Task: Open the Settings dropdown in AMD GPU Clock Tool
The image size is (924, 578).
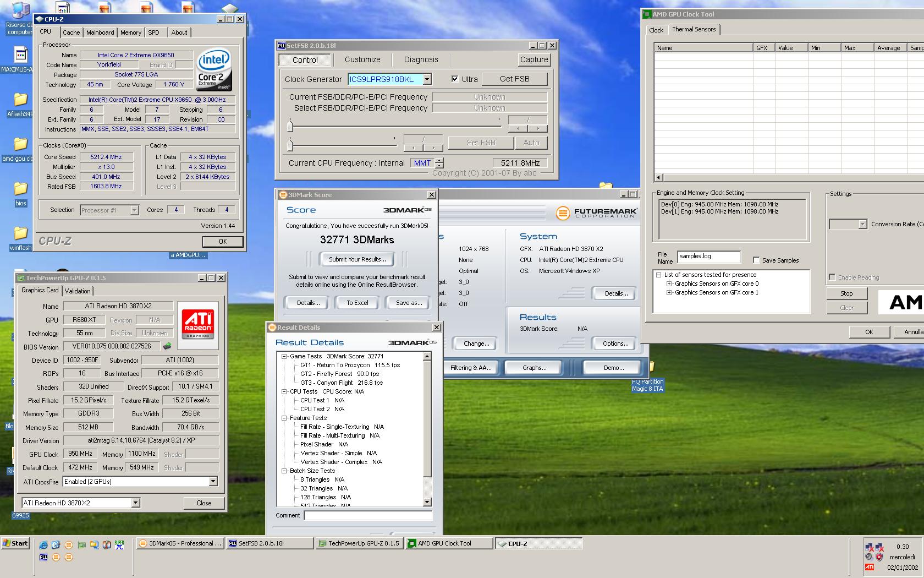Action: 862,224
